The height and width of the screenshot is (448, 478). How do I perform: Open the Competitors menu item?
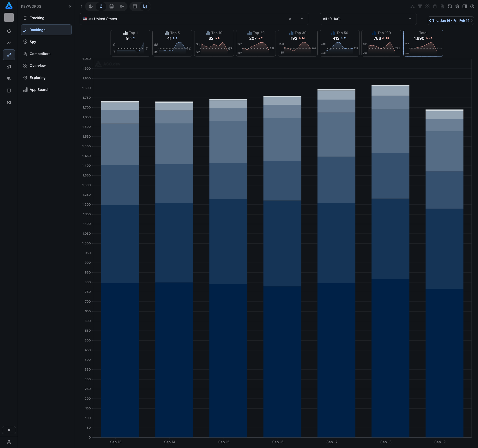(x=40, y=54)
